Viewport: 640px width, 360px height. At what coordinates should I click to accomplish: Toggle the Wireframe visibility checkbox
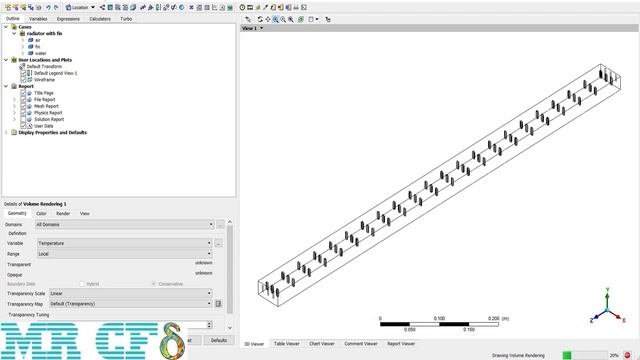pyautogui.click(x=23, y=80)
